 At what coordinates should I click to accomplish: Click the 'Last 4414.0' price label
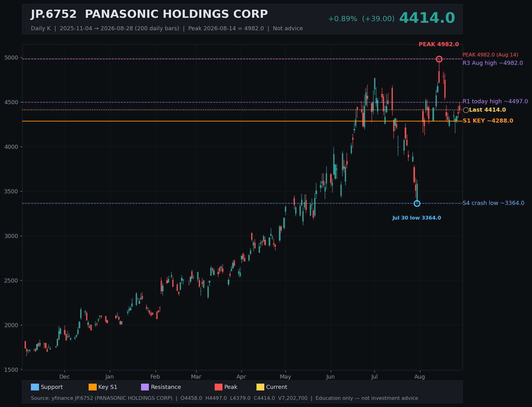point(487,110)
